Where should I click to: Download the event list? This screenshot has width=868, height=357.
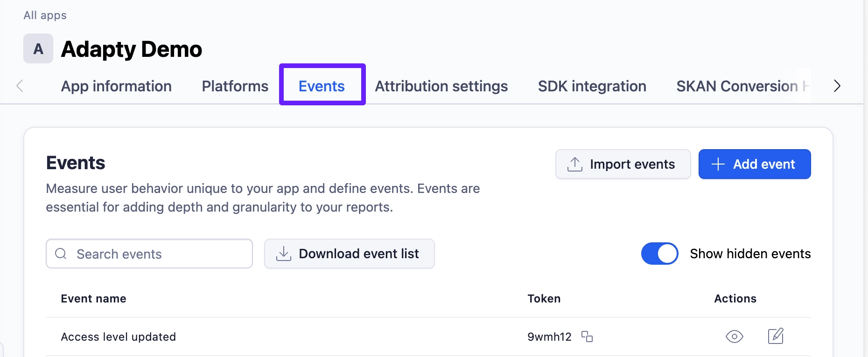[x=349, y=254]
